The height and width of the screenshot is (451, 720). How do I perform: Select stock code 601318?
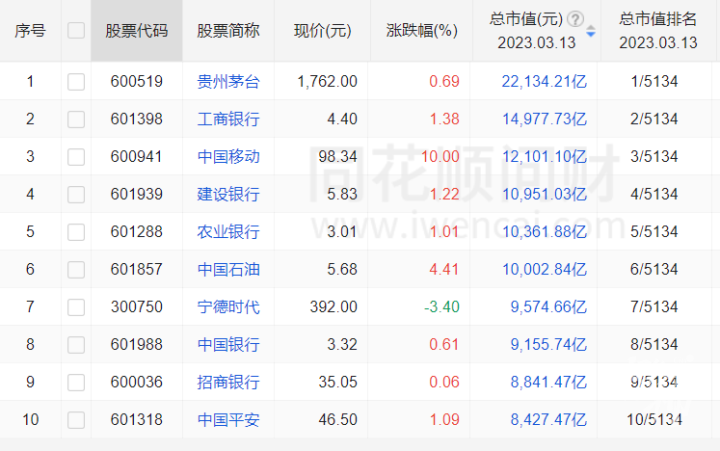pos(136,420)
